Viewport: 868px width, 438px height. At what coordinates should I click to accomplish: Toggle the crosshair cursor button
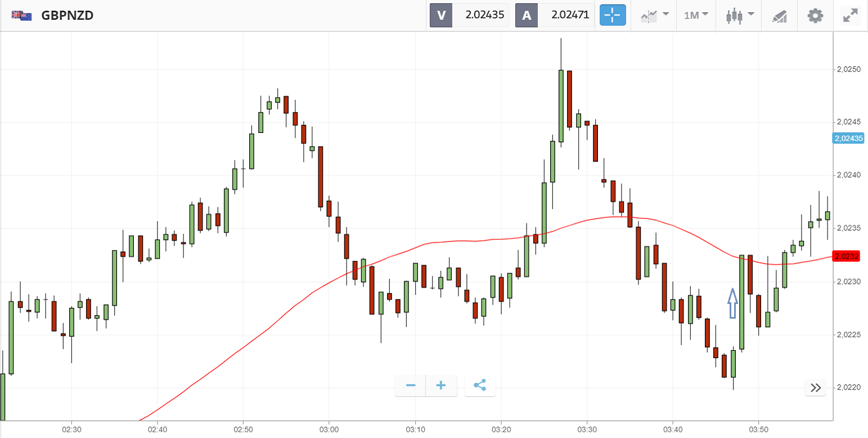[x=613, y=15]
